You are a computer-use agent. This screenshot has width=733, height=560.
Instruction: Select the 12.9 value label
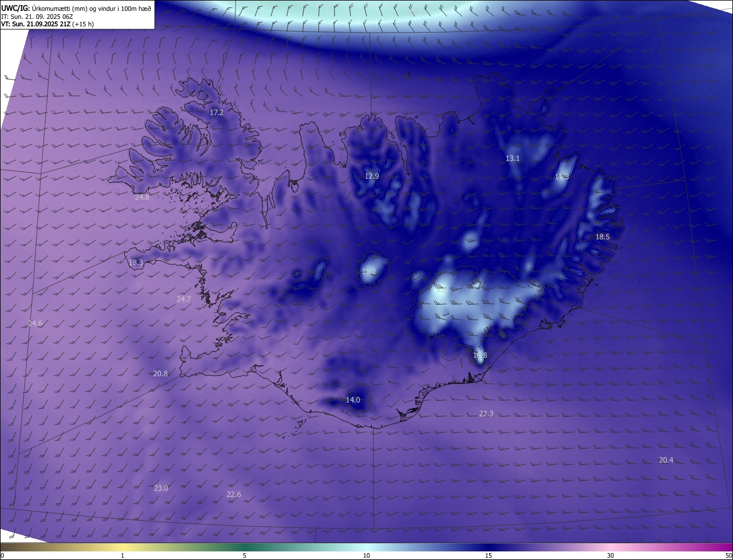click(x=372, y=176)
